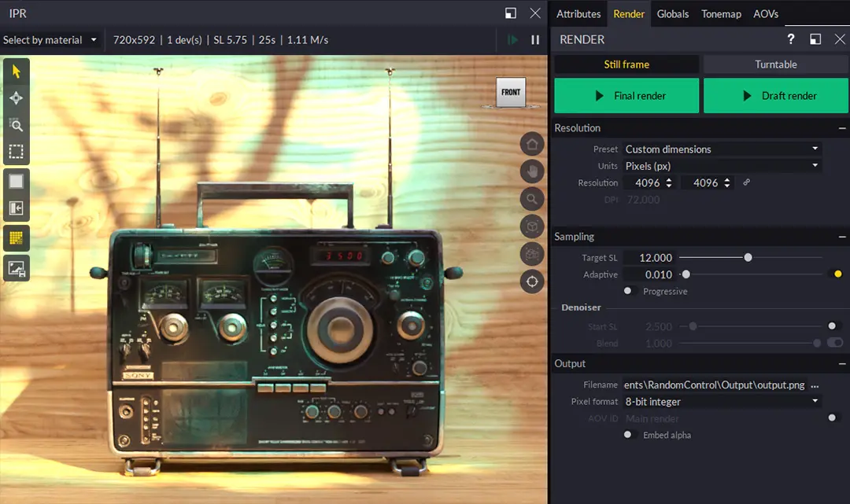Screen dimensions: 850x504
Task: Click the save image icon on the left toolbar
Action: coord(16,267)
